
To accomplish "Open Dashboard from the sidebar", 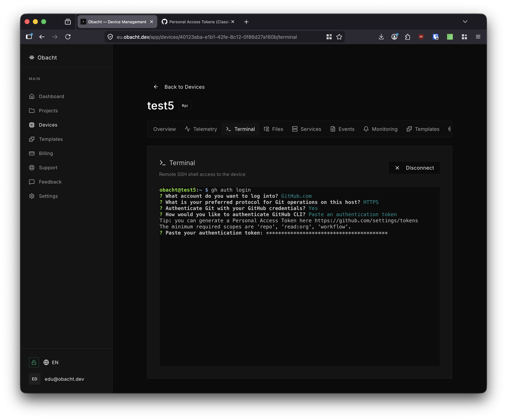I will pos(47,96).
